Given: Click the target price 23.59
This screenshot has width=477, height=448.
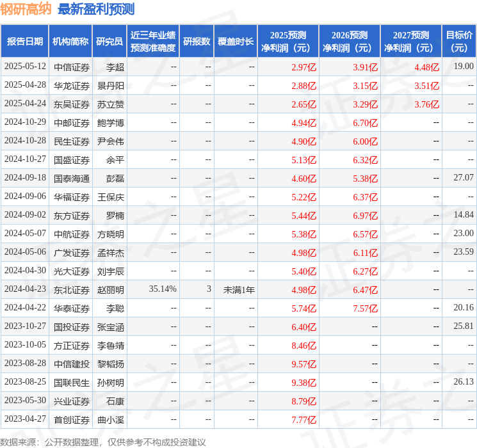Looking at the screenshot, I should coord(464,252).
